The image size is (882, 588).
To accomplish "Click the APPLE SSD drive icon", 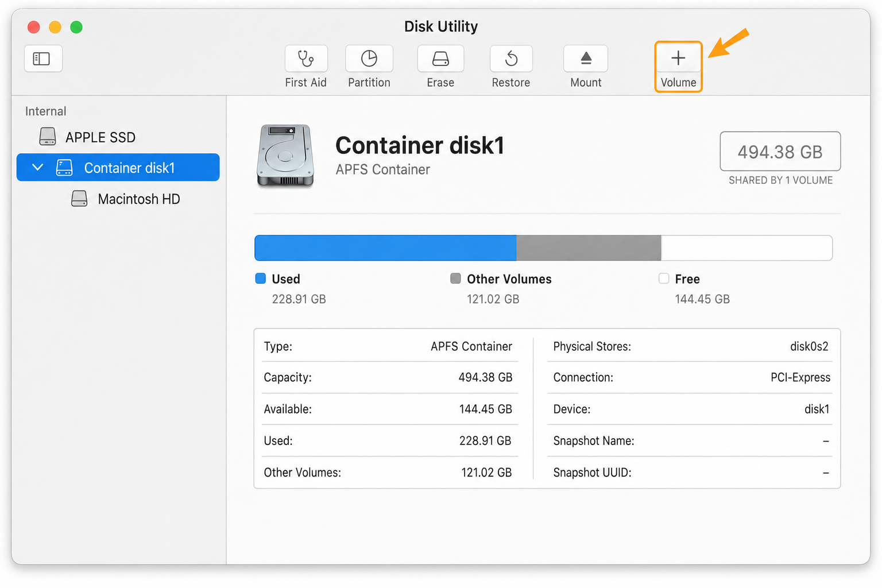I will click(48, 137).
